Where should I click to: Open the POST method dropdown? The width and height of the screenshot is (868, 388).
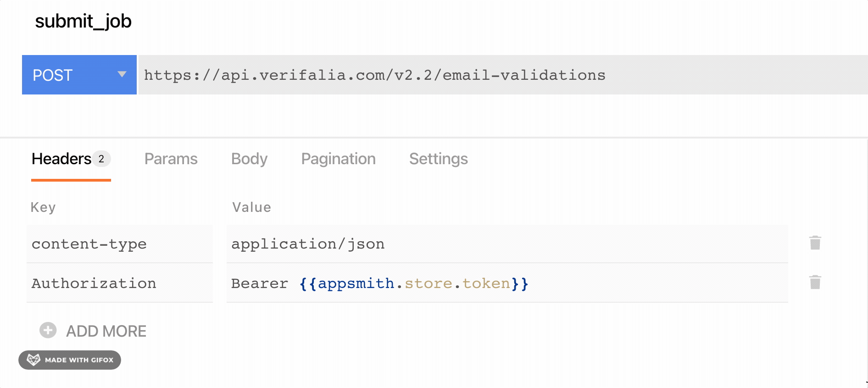tap(79, 75)
